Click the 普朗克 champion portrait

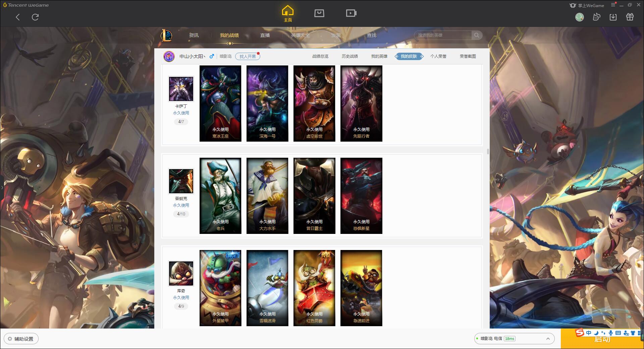point(181,181)
